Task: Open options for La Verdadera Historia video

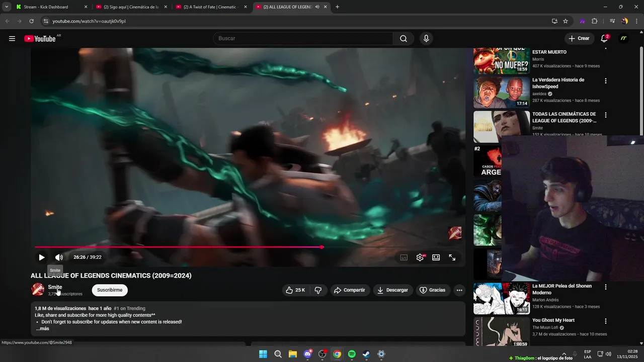Action: point(605,80)
